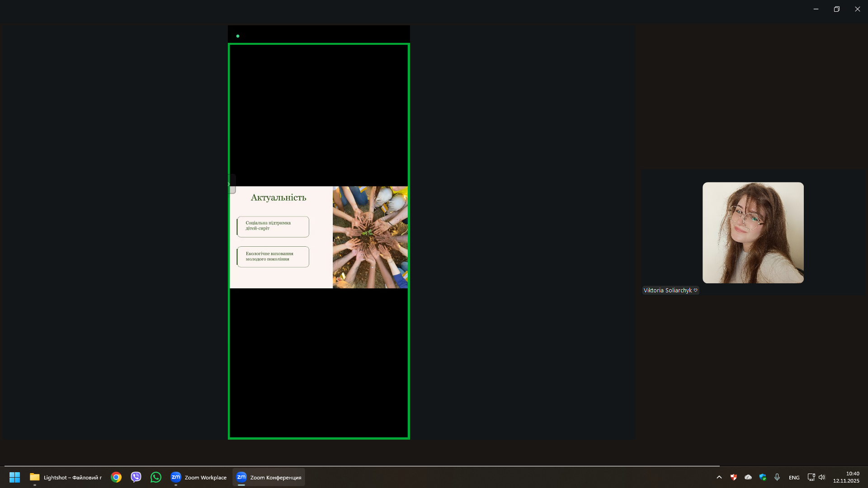Open the volume speaker control
Image resolution: width=868 pixels, height=488 pixels.
(x=822, y=477)
